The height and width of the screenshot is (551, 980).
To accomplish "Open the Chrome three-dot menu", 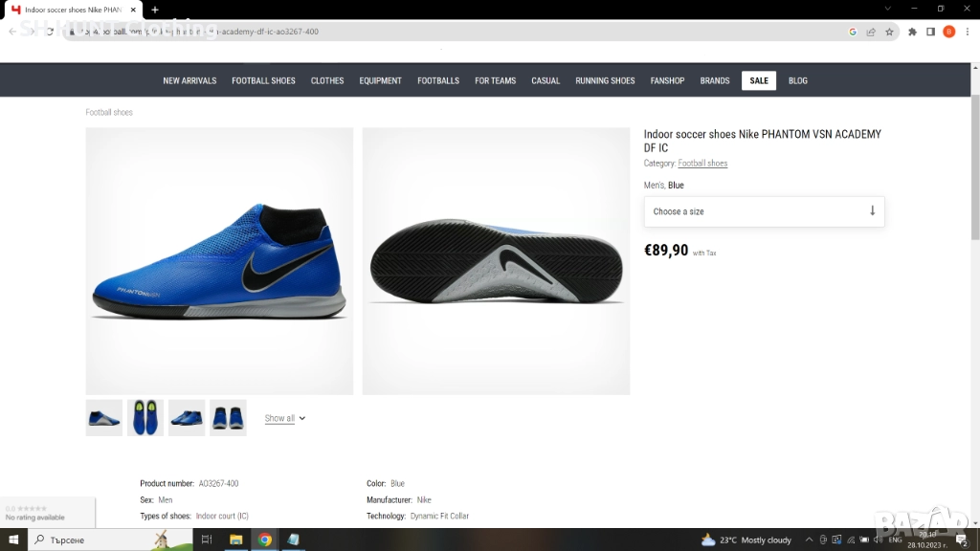I will [x=967, y=32].
